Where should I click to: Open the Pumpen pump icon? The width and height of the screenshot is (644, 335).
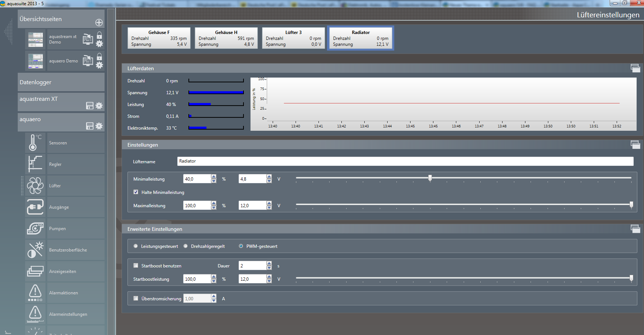click(x=35, y=229)
